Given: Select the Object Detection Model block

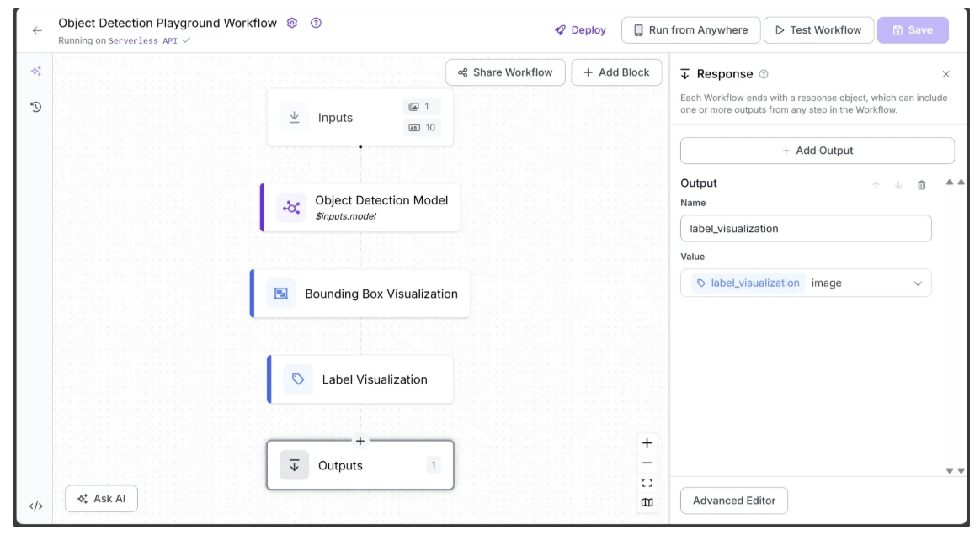Looking at the screenshot, I should tap(361, 207).
